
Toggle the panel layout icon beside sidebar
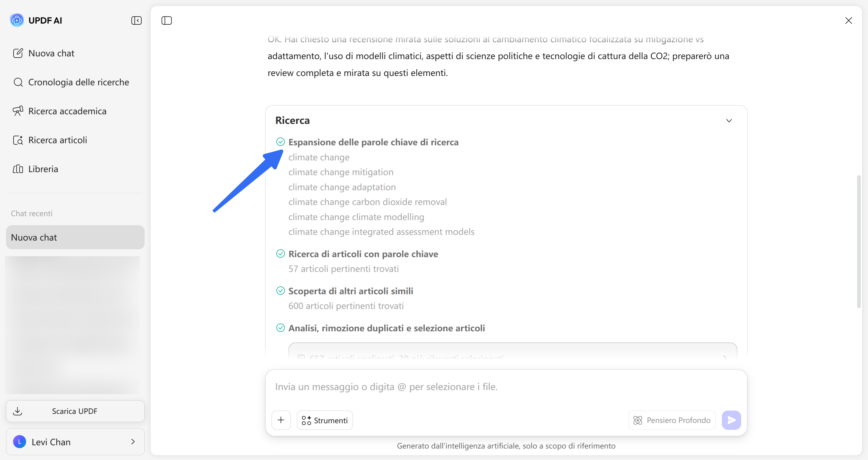pyautogui.click(x=166, y=20)
